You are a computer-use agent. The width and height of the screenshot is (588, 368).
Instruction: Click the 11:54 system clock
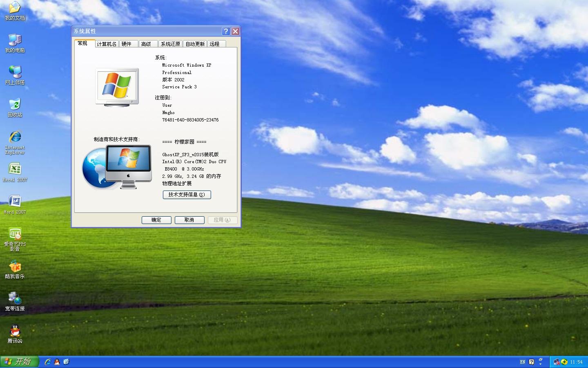pyautogui.click(x=577, y=362)
